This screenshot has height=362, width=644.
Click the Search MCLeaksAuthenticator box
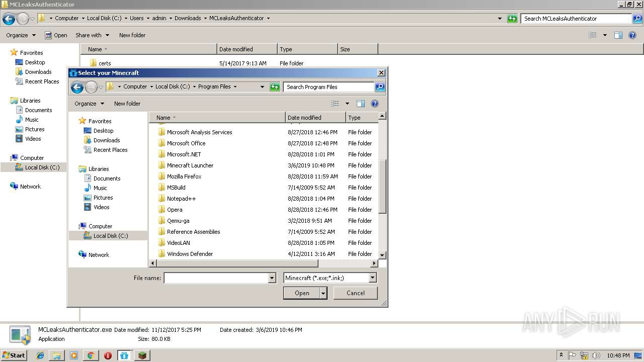[x=577, y=19]
